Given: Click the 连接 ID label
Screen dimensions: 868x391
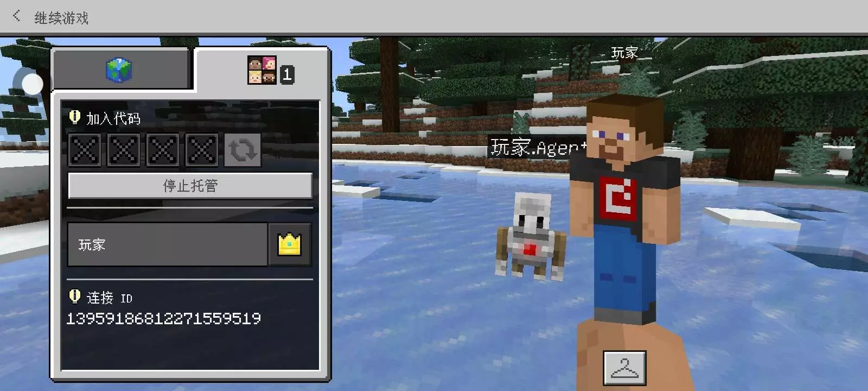Looking at the screenshot, I should (x=110, y=298).
